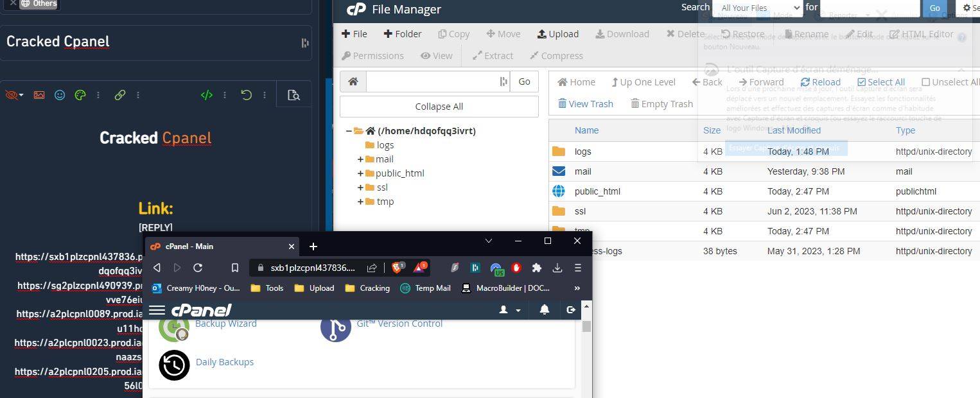Sort the file list by Last Modified column
This screenshot has width=980, height=398.
coord(794,130)
